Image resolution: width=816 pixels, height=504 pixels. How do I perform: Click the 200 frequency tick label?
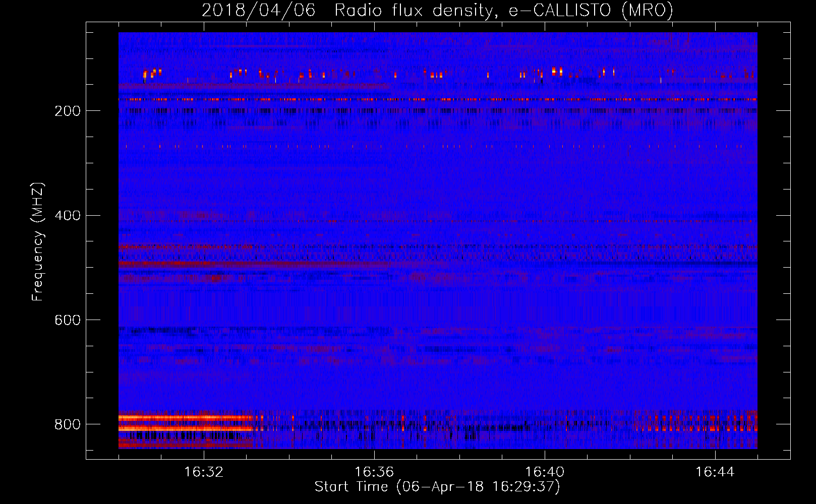click(x=68, y=111)
